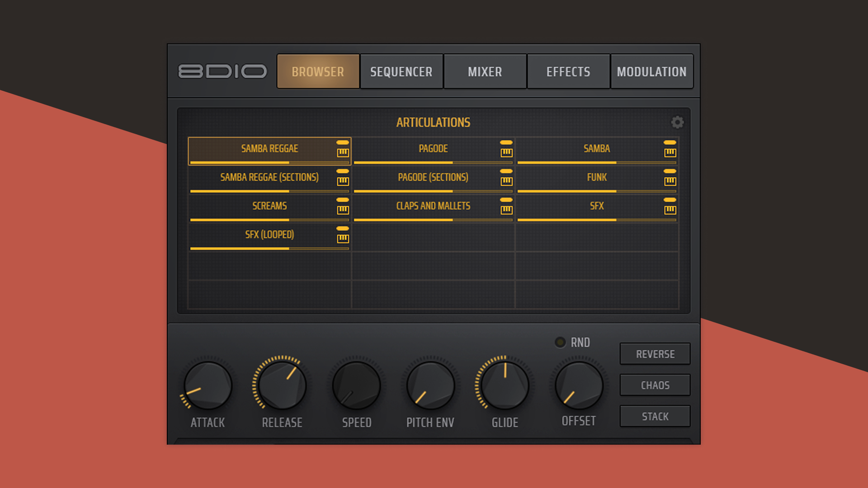Viewport: 868px width, 488px height.
Task: Click the 8DIO logo
Action: click(222, 71)
